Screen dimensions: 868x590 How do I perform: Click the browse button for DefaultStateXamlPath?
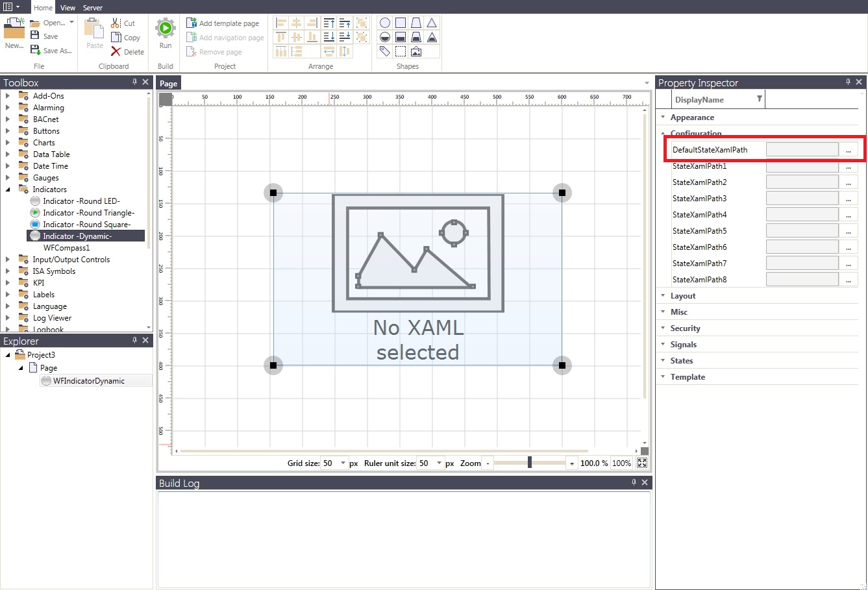(848, 150)
